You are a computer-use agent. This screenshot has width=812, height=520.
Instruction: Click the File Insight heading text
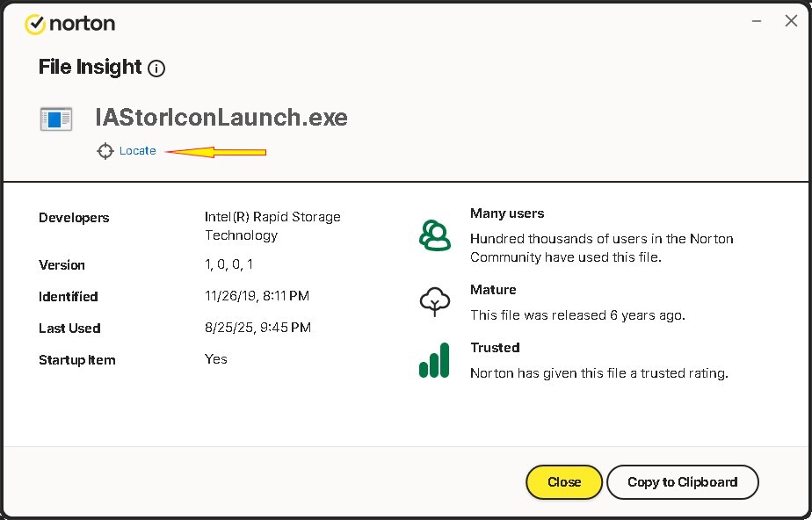coord(91,68)
